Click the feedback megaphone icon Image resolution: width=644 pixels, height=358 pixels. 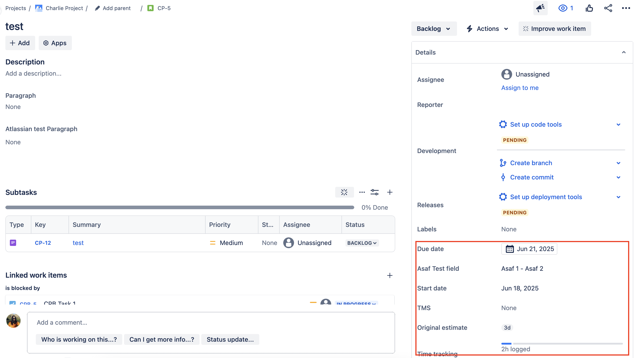coord(540,8)
